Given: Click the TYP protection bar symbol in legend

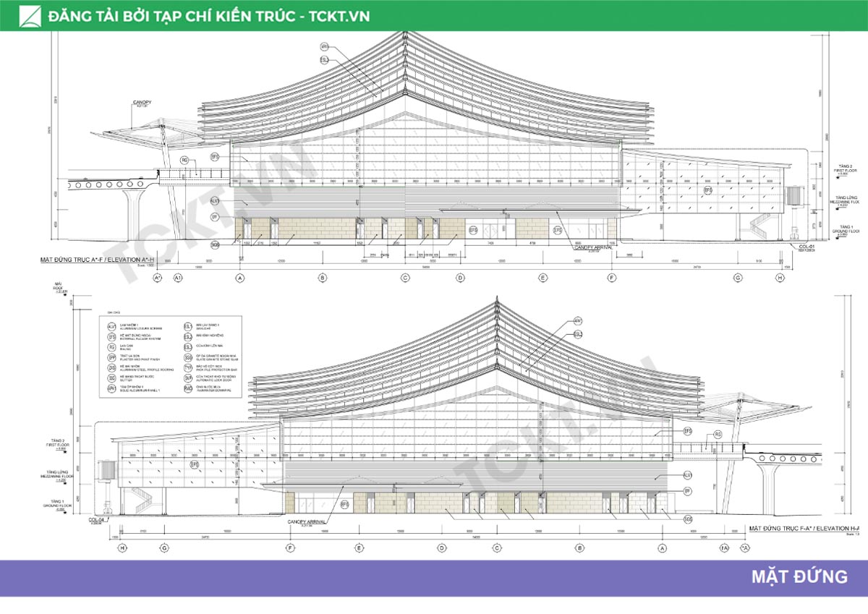Looking at the screenshot, I should tap(188, 367).
